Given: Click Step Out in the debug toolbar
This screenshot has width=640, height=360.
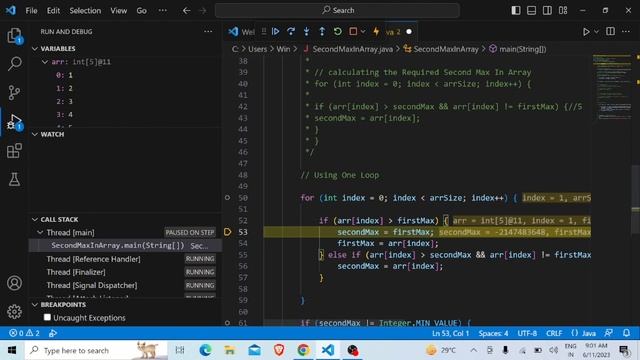Looking at the screenshot, I should (x=322, y=31).
